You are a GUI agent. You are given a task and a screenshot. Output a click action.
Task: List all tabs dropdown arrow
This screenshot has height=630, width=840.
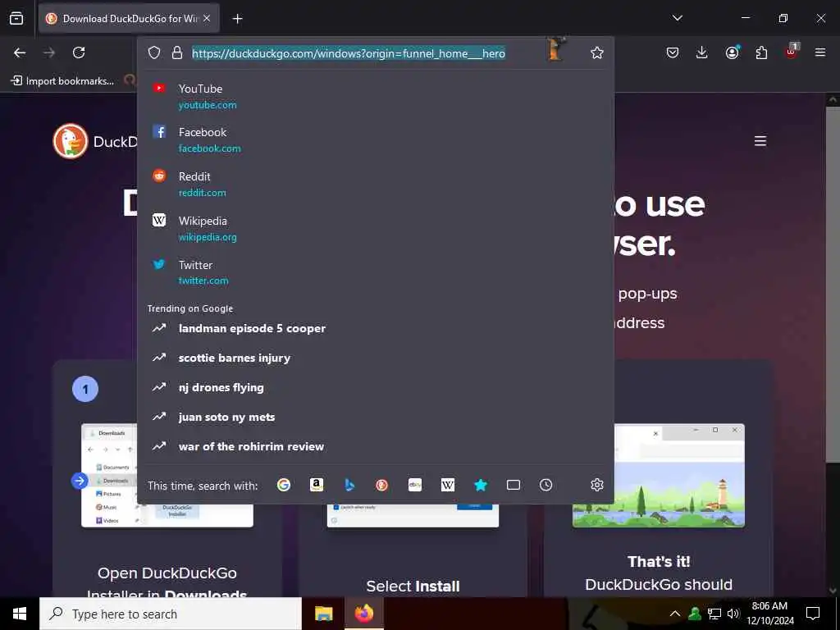[677, 18]
